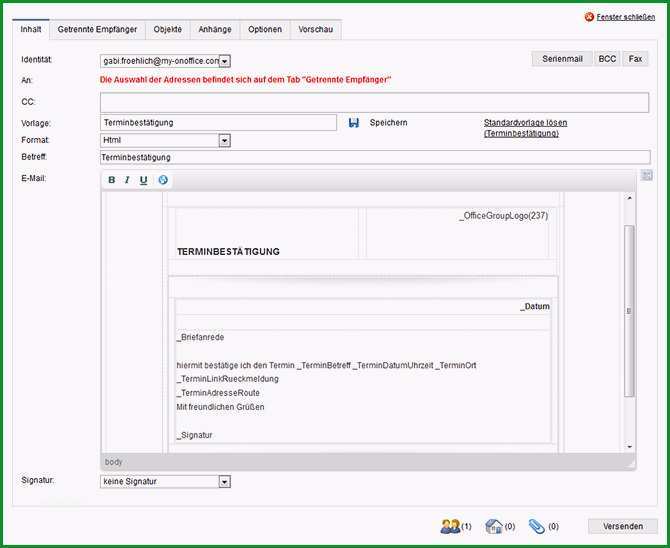Image resolution: width=670 pixels, height=548 pixels.
Task: Click the floppy disk save icon
Action: click(353, 123)
